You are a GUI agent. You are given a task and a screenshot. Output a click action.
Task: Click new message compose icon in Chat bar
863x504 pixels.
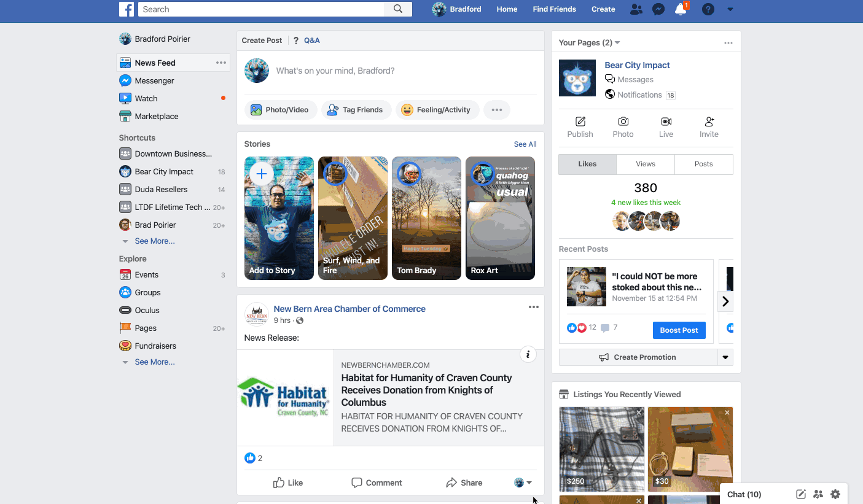pos(801,494)
